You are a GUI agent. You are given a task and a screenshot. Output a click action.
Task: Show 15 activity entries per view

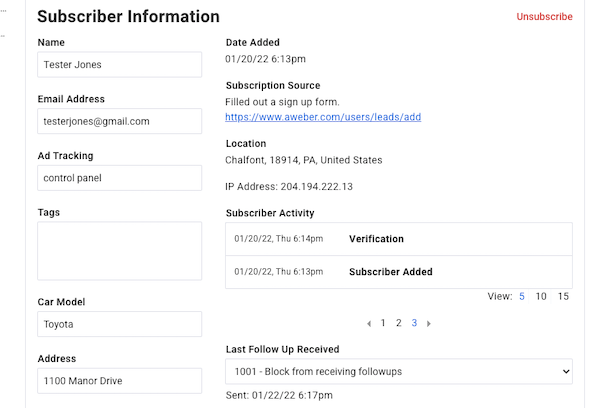click(x=563, y=297)
